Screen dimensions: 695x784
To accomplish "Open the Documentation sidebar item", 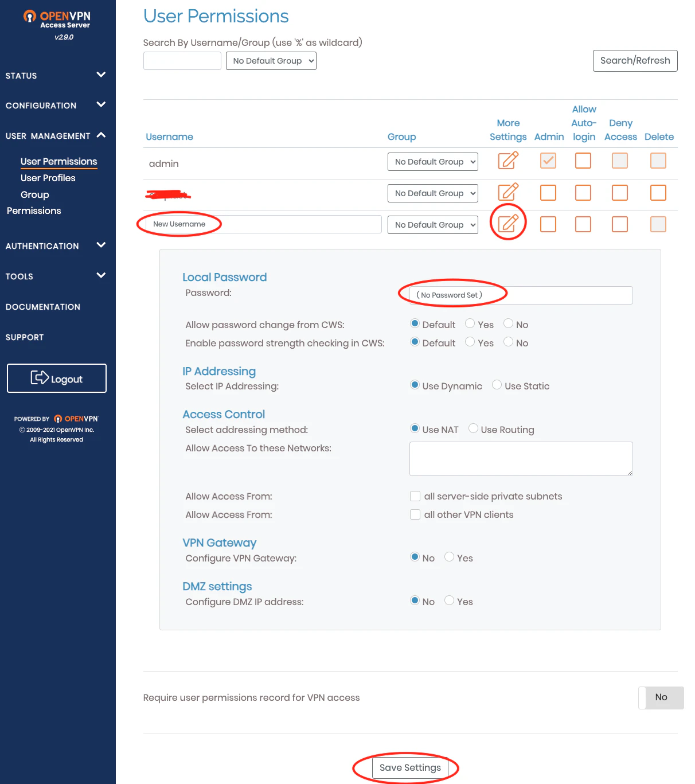I will (x=43, y=307).
